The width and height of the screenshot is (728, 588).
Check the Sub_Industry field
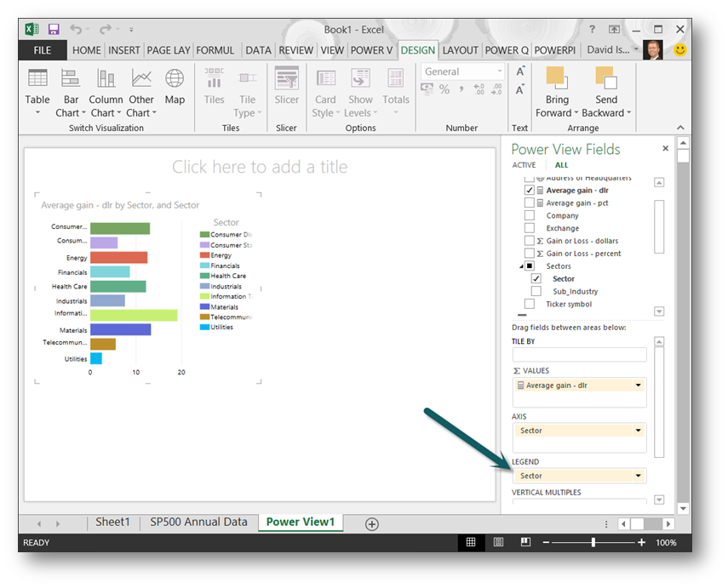pos(536,291)
